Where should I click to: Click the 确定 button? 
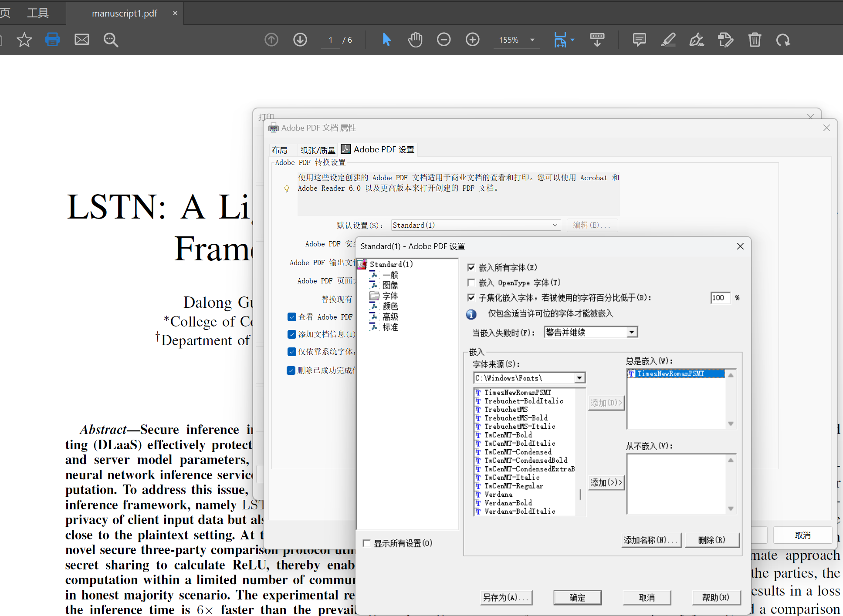pyautogui.click(x=577, y=597)
